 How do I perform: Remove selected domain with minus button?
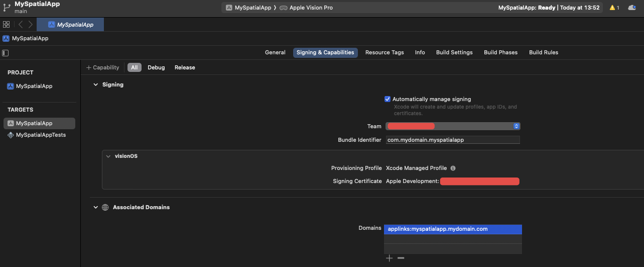[401, 258]
